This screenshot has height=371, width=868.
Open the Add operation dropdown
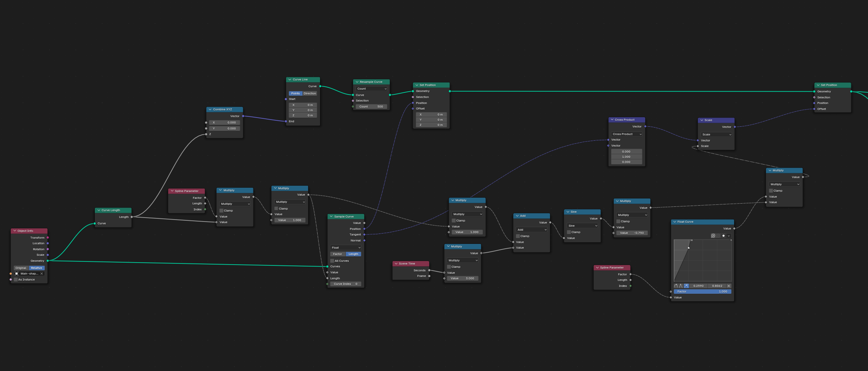[x=532, y=230]
